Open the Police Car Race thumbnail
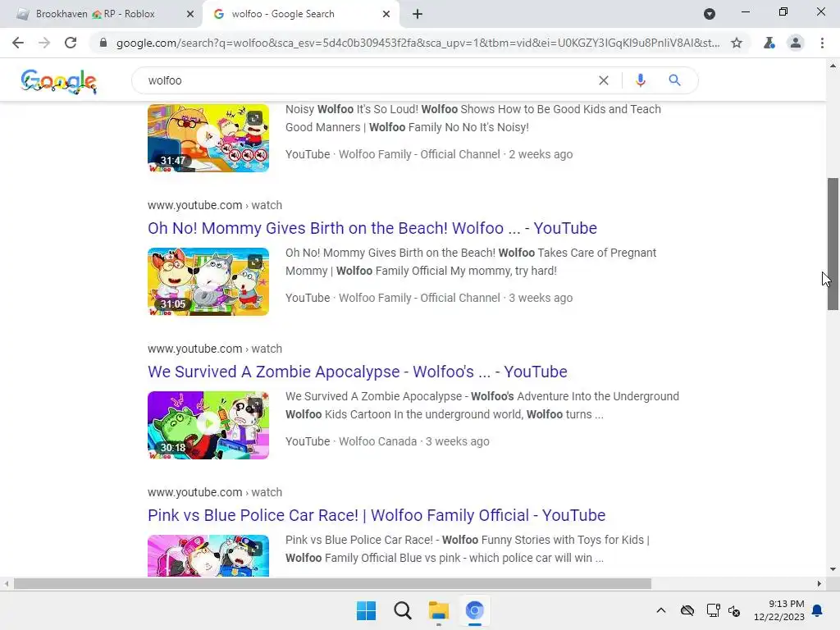 pos(208,555)
